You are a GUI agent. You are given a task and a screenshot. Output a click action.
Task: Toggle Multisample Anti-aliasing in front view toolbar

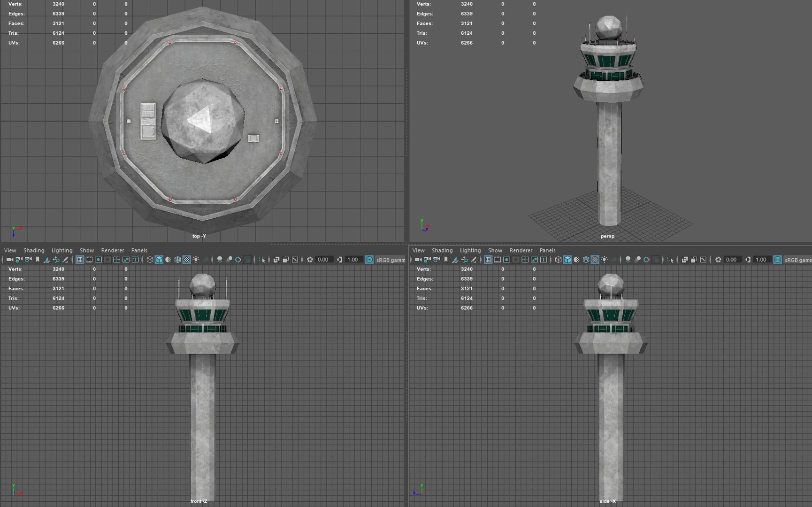coord(238,260)
